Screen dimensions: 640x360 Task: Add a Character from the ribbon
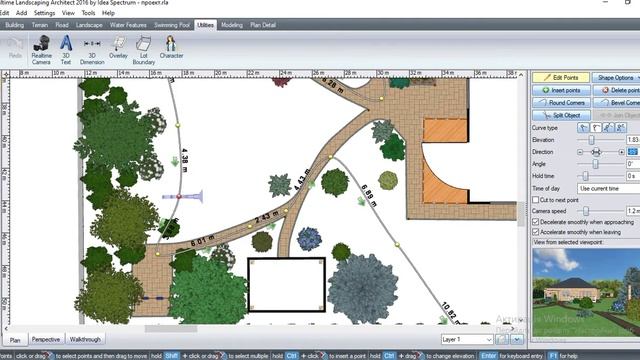[x=171, y=47]
